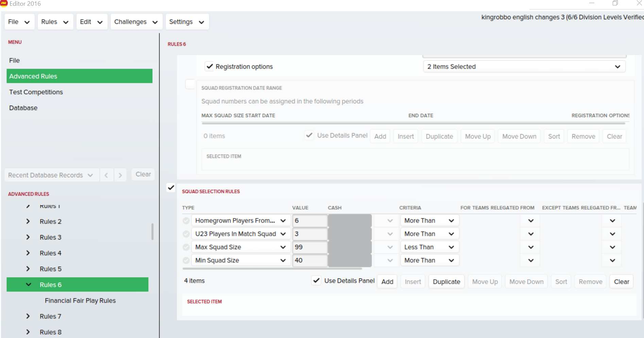Click the Min Squad Size value field 40
The height and width of the screenshot is (338, 644).
(310, 261)
